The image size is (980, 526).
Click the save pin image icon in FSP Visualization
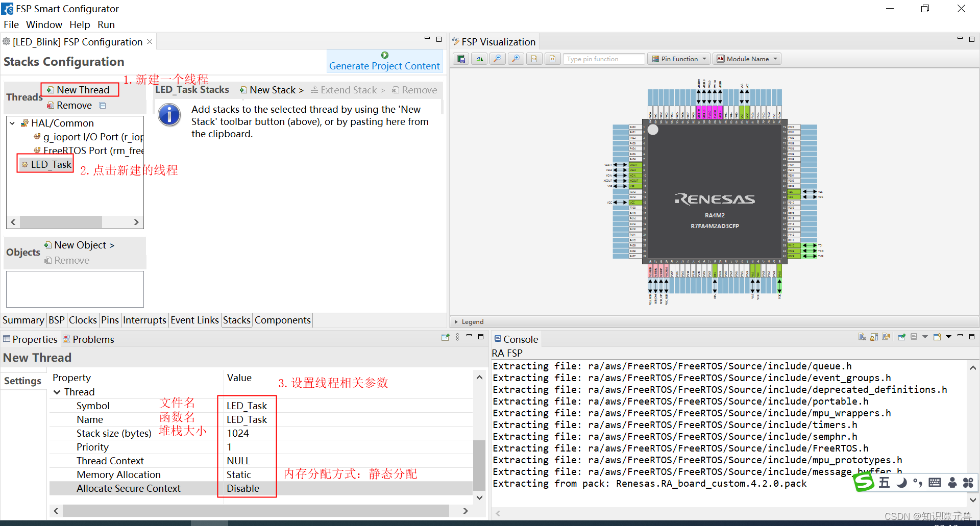pos(461,59)
